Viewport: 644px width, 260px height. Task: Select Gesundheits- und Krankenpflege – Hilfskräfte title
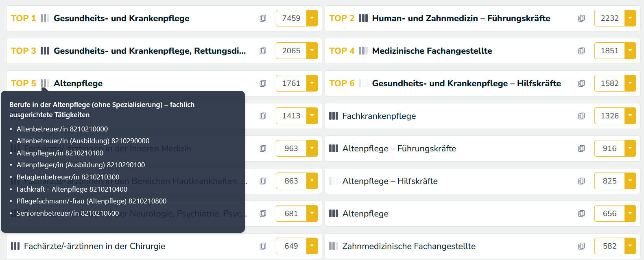(x=466, y=83)
